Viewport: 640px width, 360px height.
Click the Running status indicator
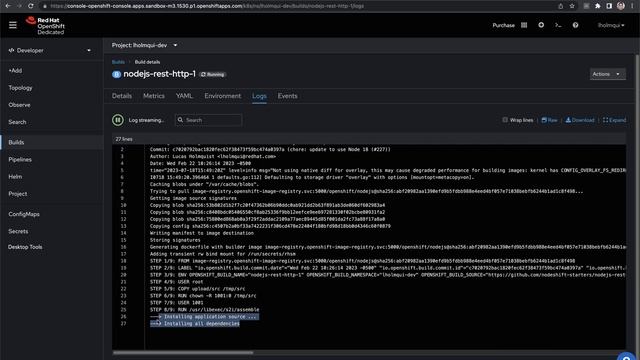point(213,75)
